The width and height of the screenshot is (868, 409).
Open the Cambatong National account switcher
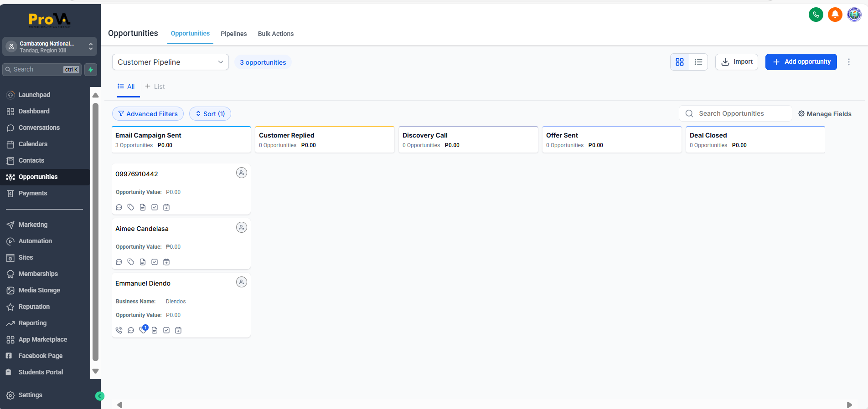50,46
